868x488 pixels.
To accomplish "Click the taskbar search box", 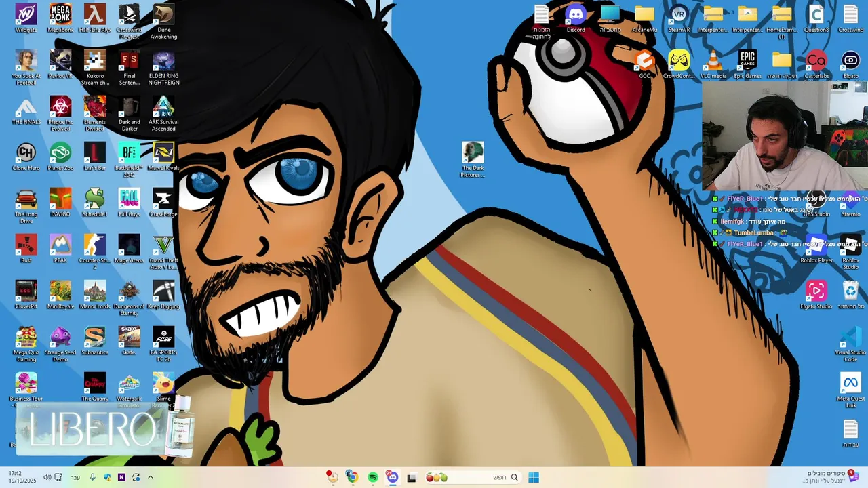I will tap(473, 477).
